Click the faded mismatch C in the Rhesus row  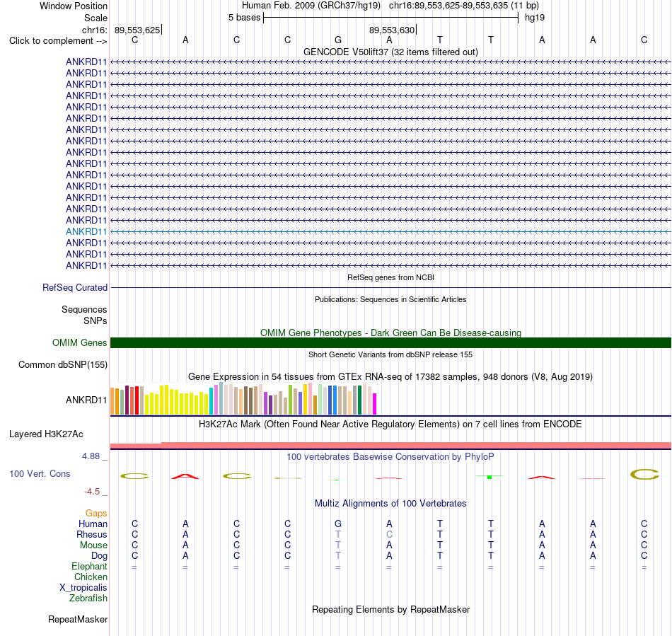click(x=389, y=534)
